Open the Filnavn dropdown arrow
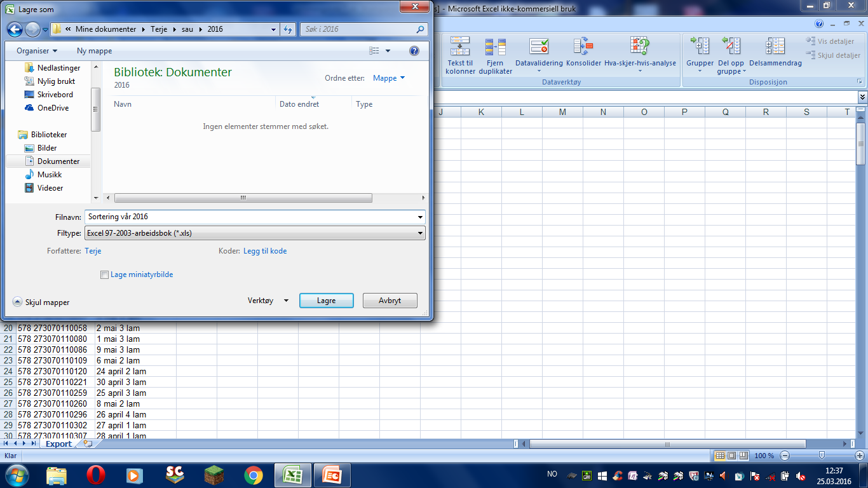The image size is (868, 488). (x=420, y=217)
